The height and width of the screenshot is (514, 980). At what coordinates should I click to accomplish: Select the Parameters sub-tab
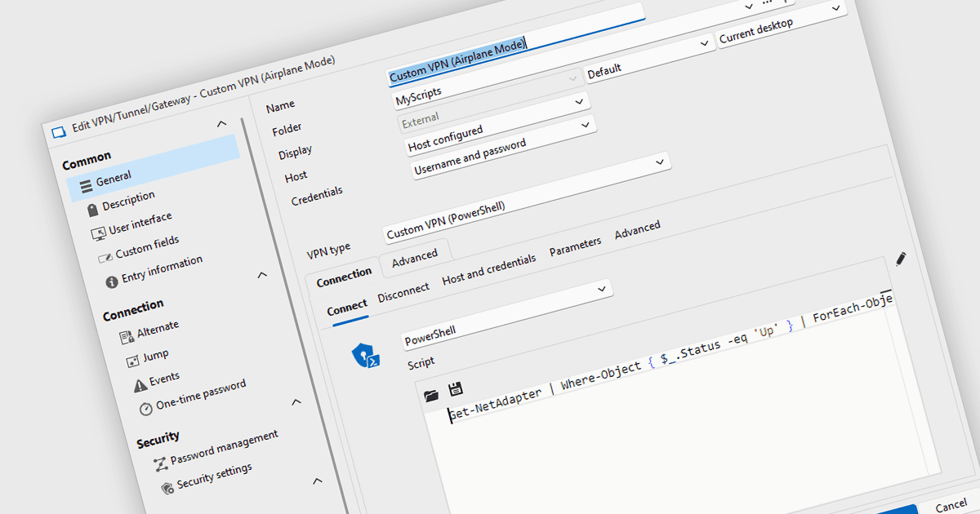point(575,246)
